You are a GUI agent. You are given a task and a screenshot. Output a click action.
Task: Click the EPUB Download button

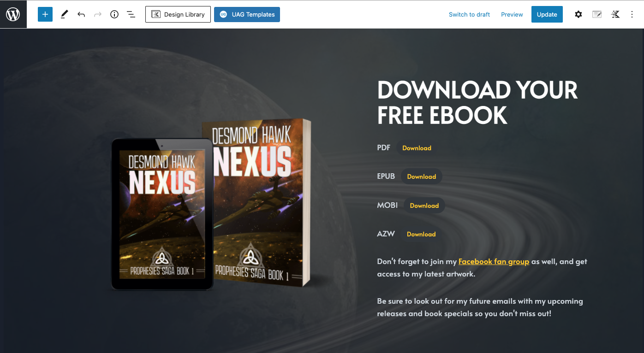click(x=422, y=176)
